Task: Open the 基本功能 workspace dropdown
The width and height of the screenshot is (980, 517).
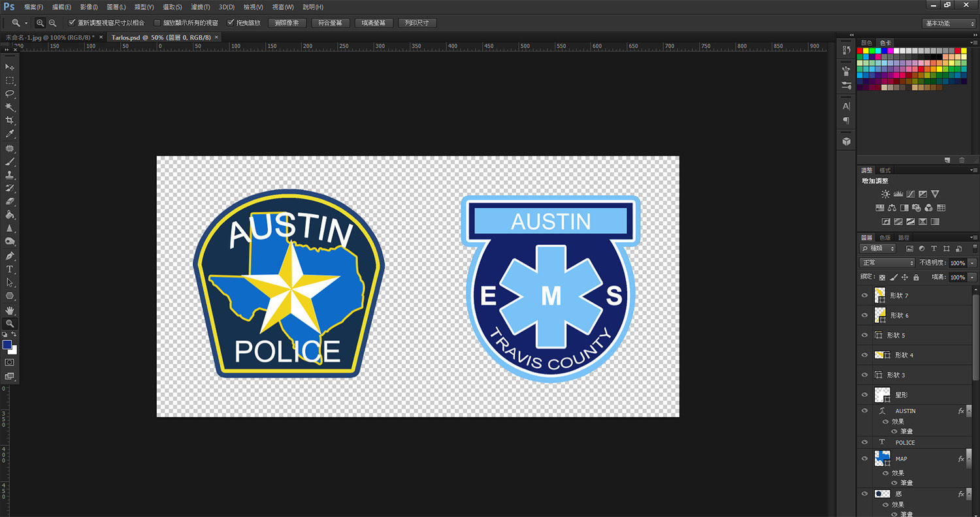Action: [x=949, y=23]
